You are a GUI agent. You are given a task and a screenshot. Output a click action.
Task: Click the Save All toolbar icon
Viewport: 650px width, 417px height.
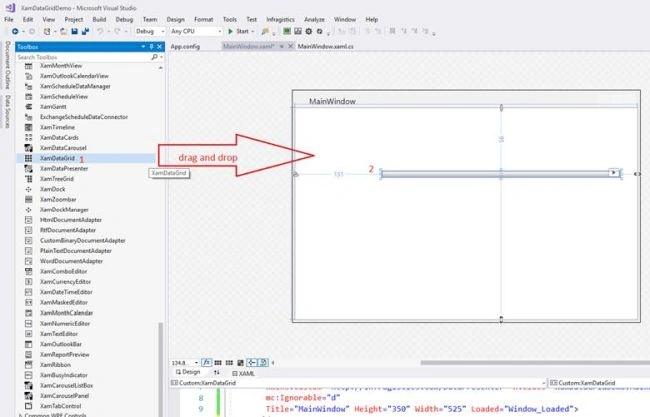(85, 31)
